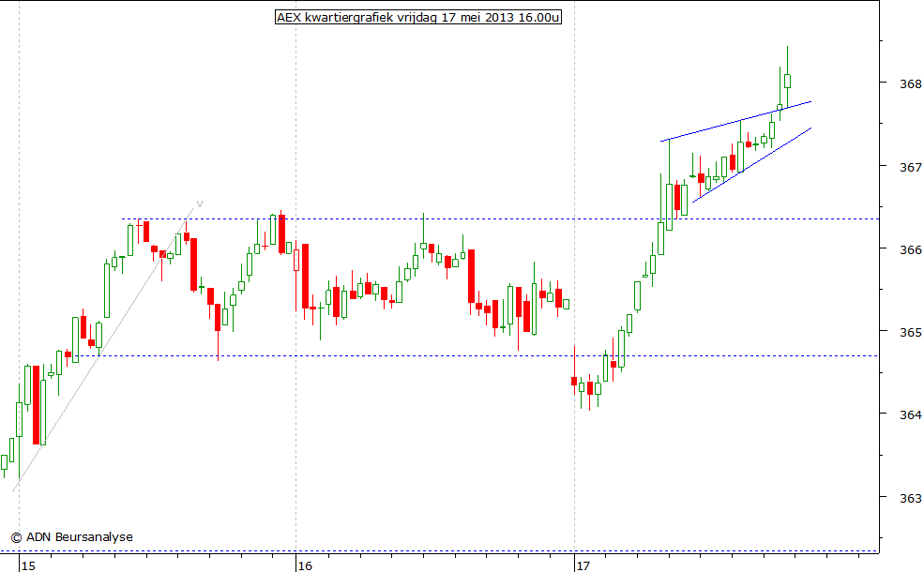Click the small grey 'v' marker at the top of the grey trendline
Screen dimensions: 924x572
200,203
